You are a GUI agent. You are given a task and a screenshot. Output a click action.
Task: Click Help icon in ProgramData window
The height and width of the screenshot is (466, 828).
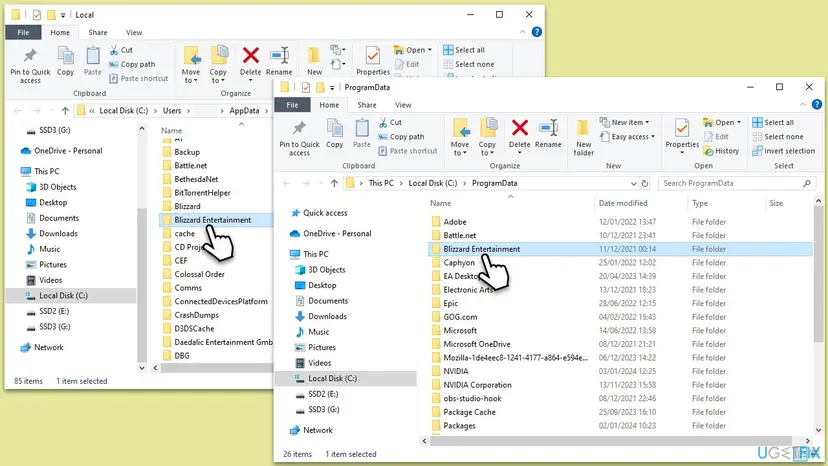click(x=816, y=105)
